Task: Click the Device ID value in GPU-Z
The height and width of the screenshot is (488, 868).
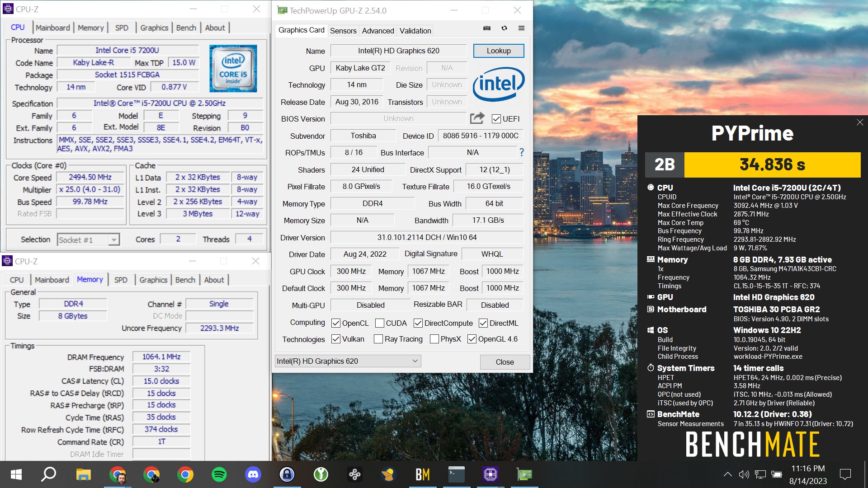Action: pos(481,136)
